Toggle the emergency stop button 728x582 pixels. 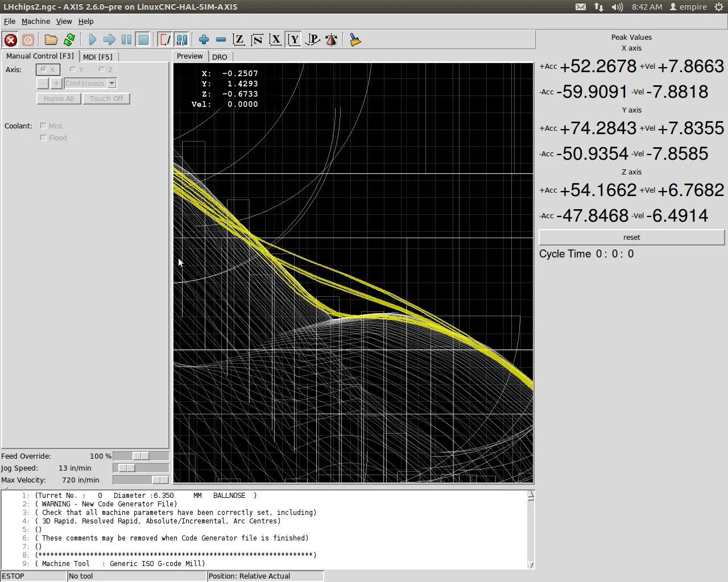[10, 40]
